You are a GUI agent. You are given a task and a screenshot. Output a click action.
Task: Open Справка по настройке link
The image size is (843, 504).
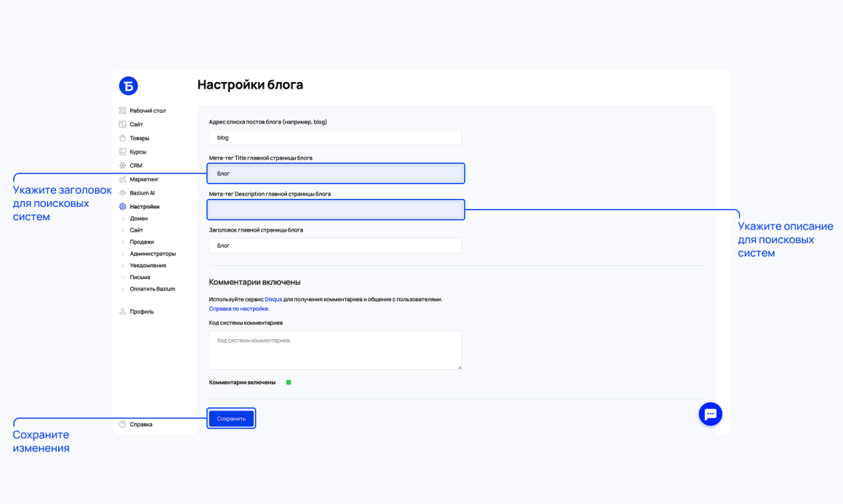point(238,309)
